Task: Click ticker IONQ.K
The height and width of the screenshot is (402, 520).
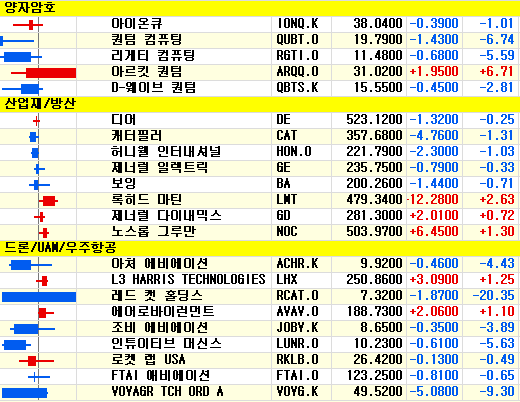Action: (297, 24)
